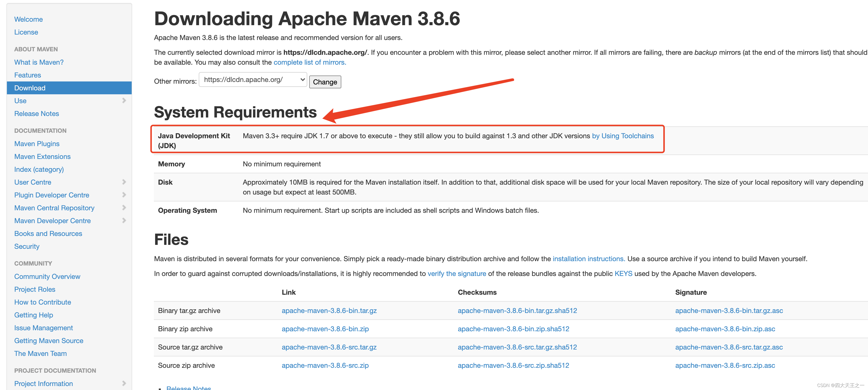Click the KEYS link
The height and width of the screenshot is (390, 868).
(x=623, y=273)
